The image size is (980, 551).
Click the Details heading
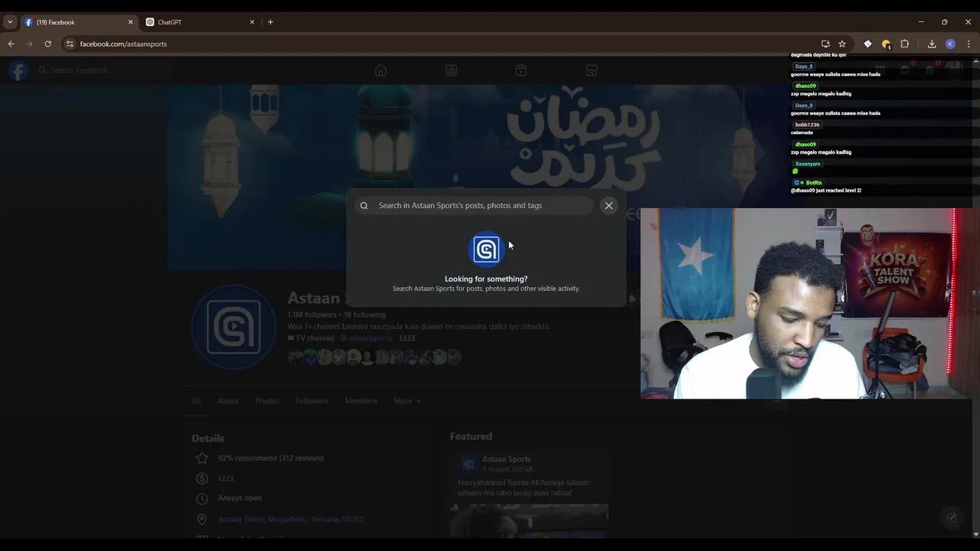point(208,439)
